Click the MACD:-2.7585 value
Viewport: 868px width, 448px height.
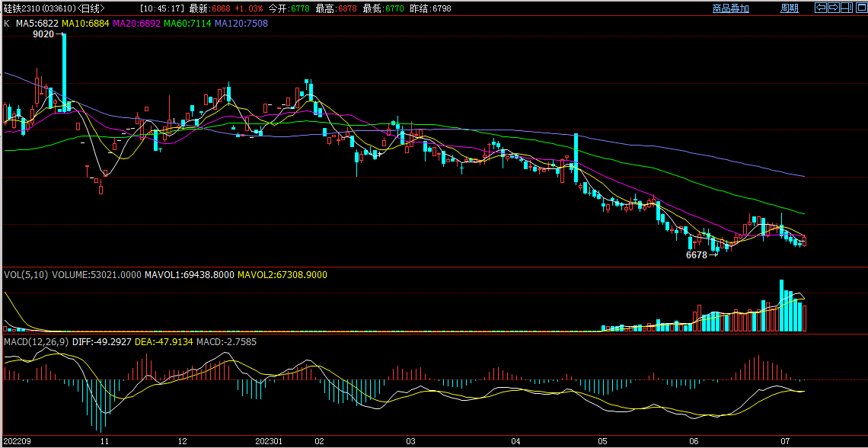coord(226,341)
